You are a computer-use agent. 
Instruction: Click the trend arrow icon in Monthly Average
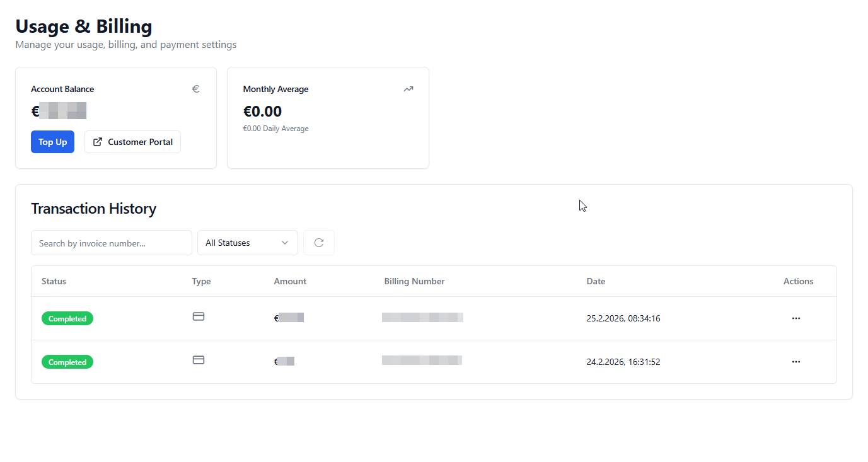pyautogui.click(x=408, y=89)
